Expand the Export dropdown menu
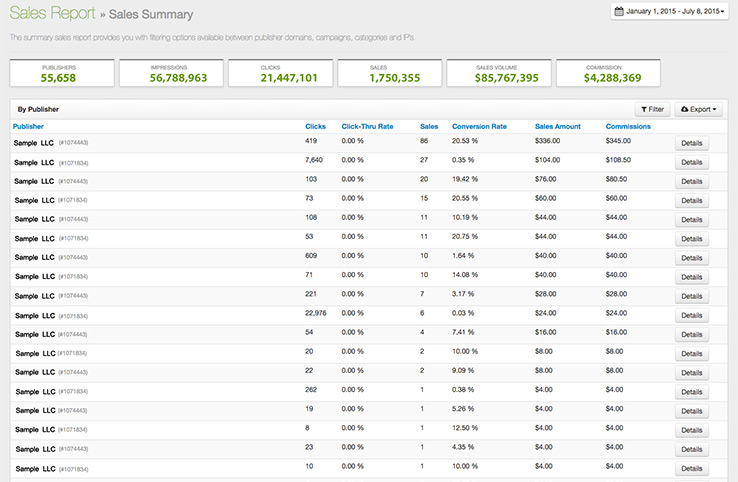Image resolution: width=738 pixels, height=482 pixels. coord(698,109)
